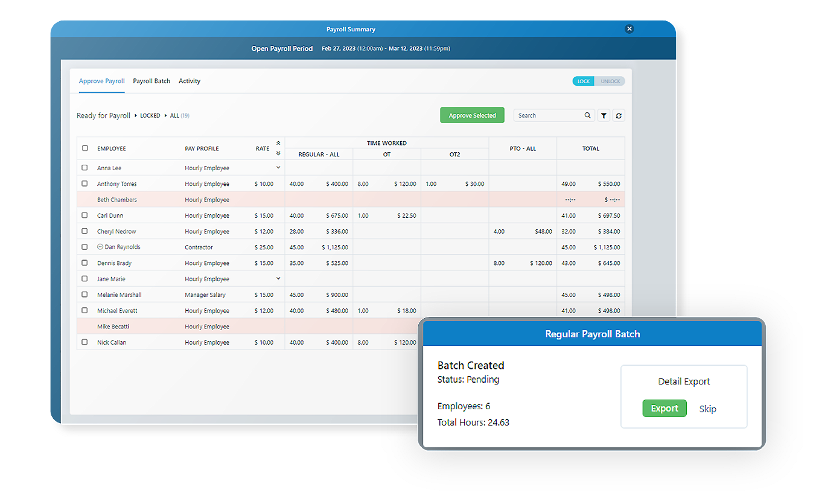Check Cheryl Nedrow's row checkbox

(84, 231)
